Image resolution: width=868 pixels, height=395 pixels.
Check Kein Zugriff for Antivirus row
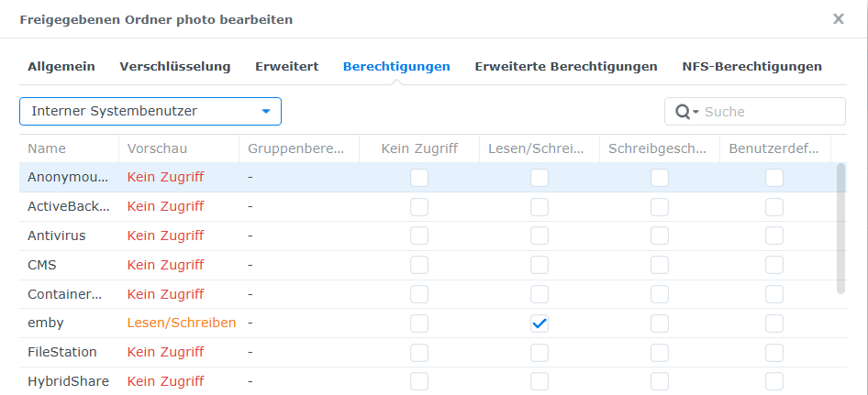tap(419, 236)
